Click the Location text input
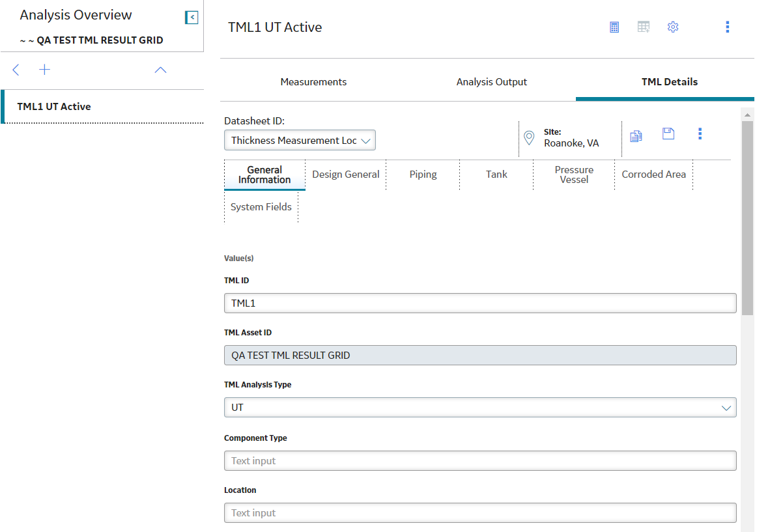The height and width of the screenshot is (532, 770). click(x=480, y=513)
